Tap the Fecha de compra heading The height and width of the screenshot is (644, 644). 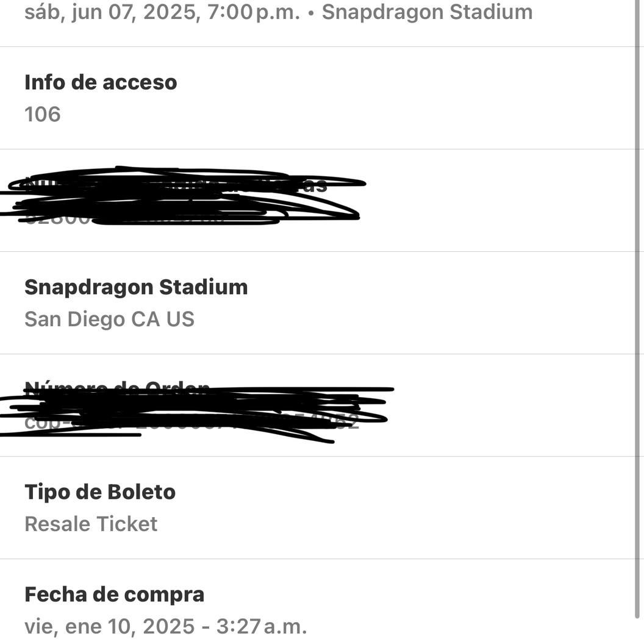coord(114,595)
